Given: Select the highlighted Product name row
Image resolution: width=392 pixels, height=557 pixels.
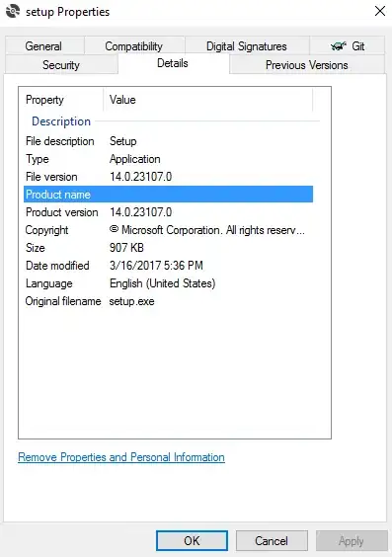Looking at the screenshot, I should click(168, 195).
